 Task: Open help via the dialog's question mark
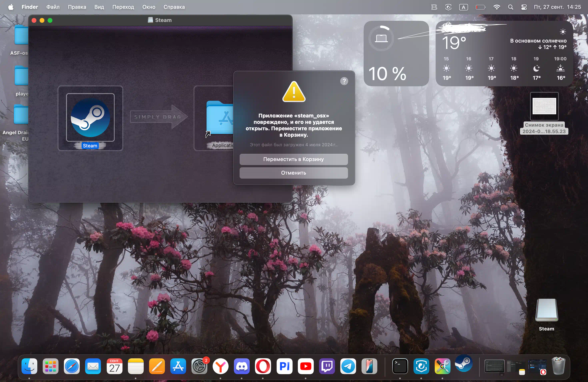[x=344, y=81]
